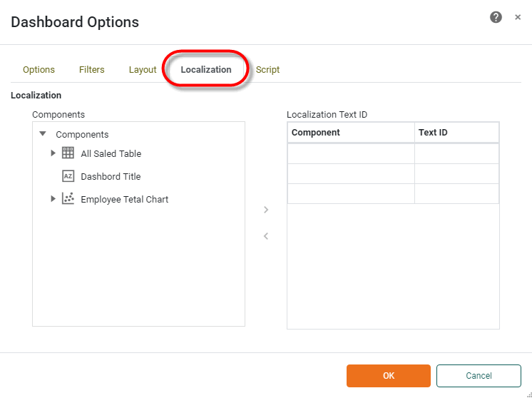Select the Script tab

pyautogui.click(x=267, y=70)
